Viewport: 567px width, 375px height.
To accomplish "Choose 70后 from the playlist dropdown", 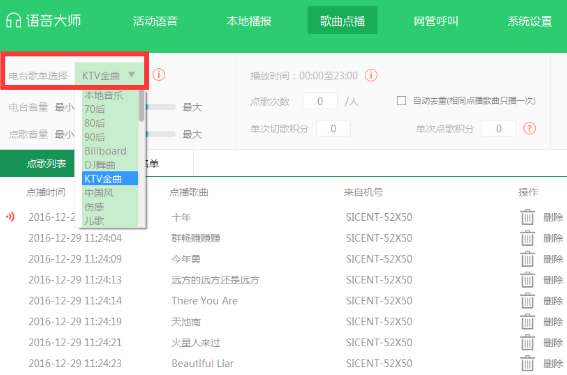I will [110, 109].
